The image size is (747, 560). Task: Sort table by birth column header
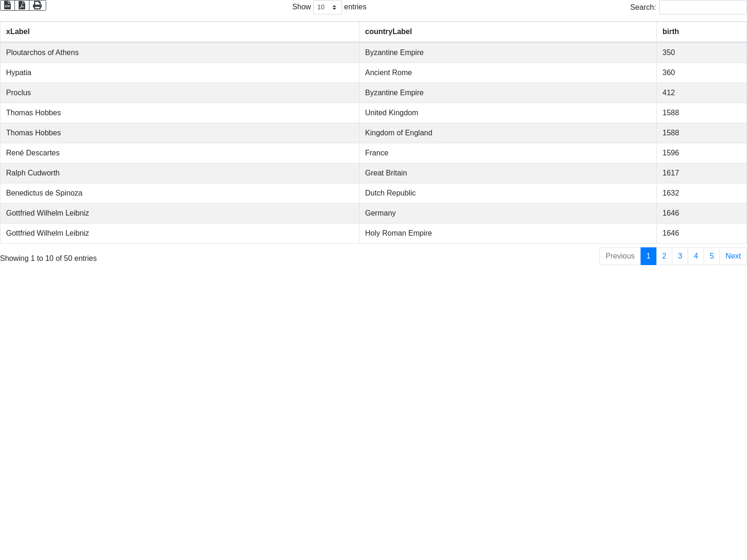[x=670, y=32]
